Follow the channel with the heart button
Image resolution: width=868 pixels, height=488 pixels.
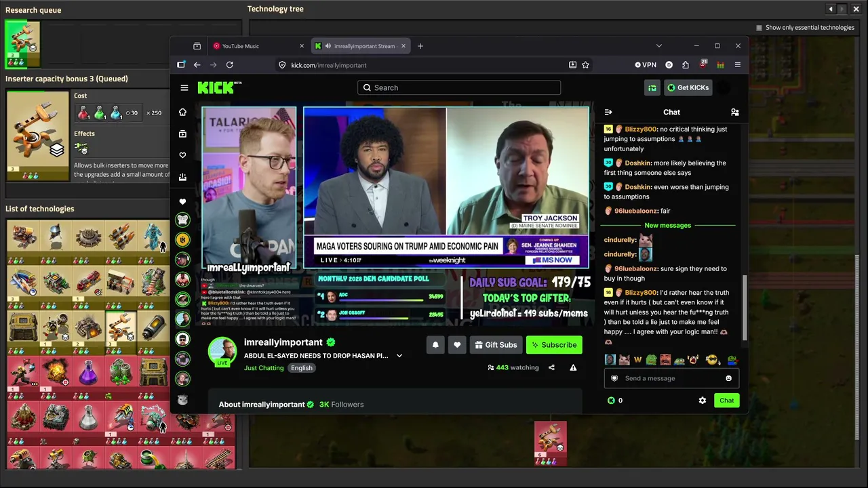(x=457, y=345)
